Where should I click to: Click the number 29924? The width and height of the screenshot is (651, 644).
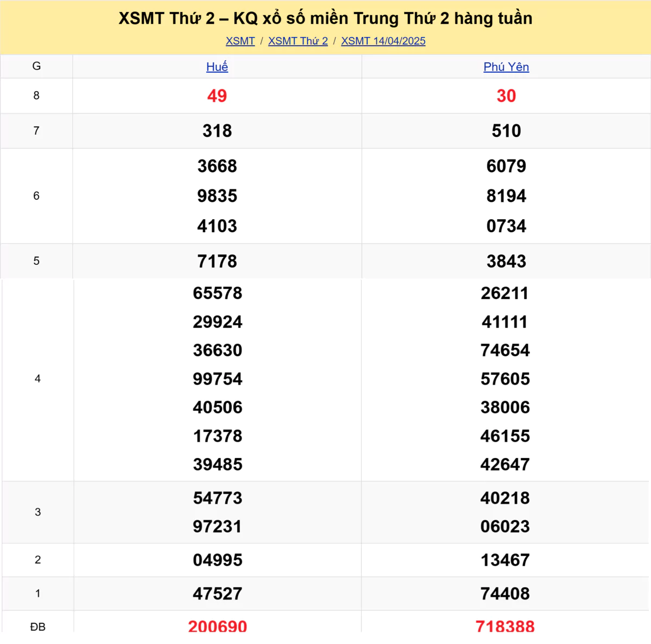pyautogui.click(x=218, y=322)
